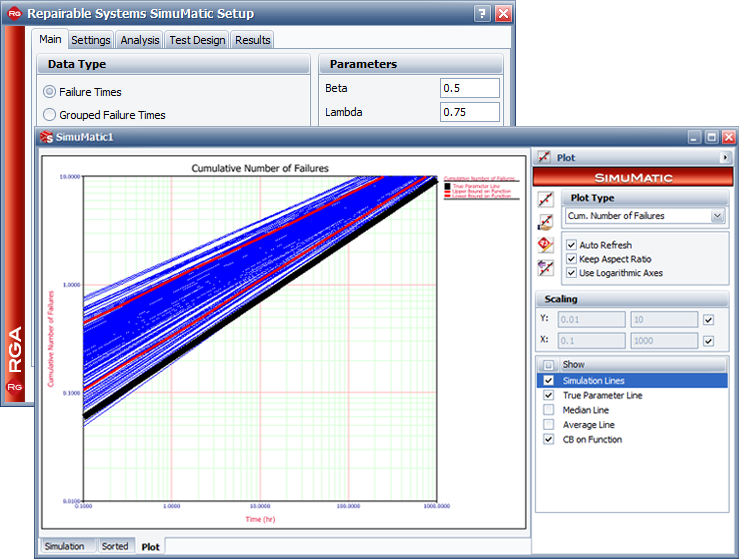The image size is (739, 559).
Task: Select Grouped Failure Times radio button
Action: point(49,115)
